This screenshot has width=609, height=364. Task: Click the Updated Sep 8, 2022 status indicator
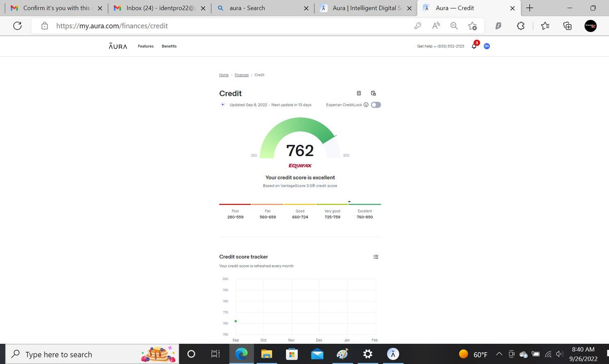[223, 105]
